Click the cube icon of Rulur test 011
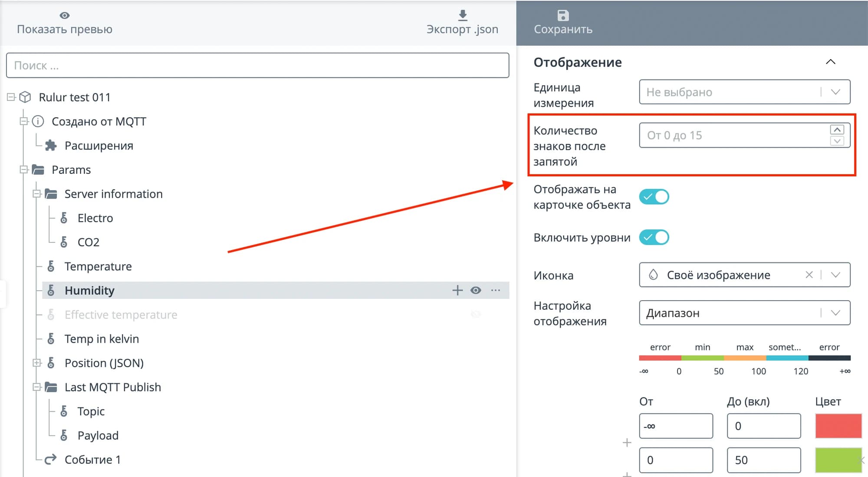Image resolution: width=868 pixels, height=477 pixels. coord(25,97)
